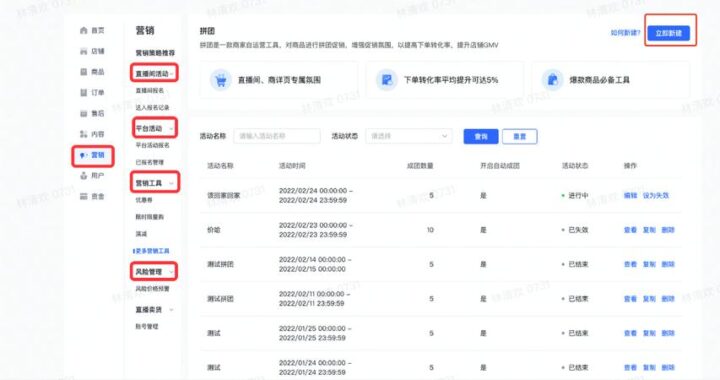Click the bag icon on 爆款商品必备工具 card
720x380 pixels.
[552, 80]
